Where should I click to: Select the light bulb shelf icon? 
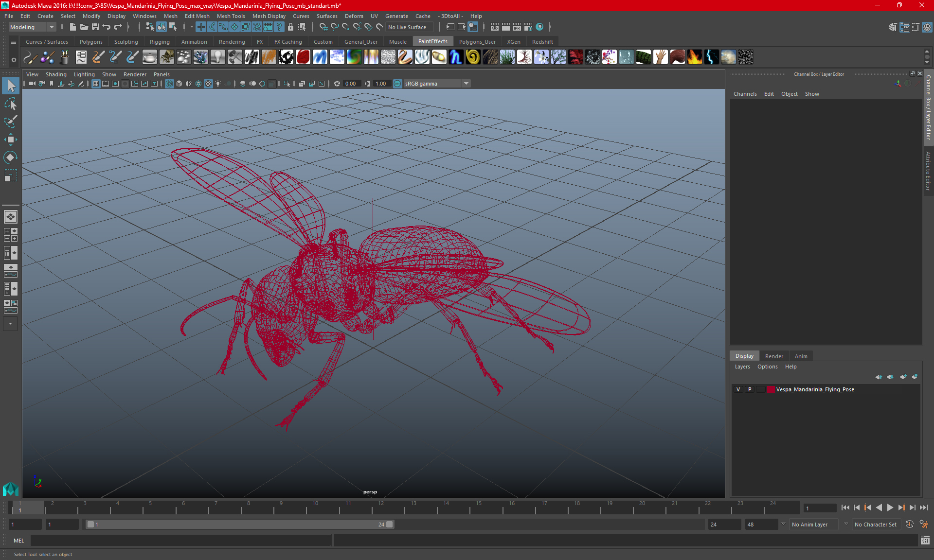coord(218,57)
